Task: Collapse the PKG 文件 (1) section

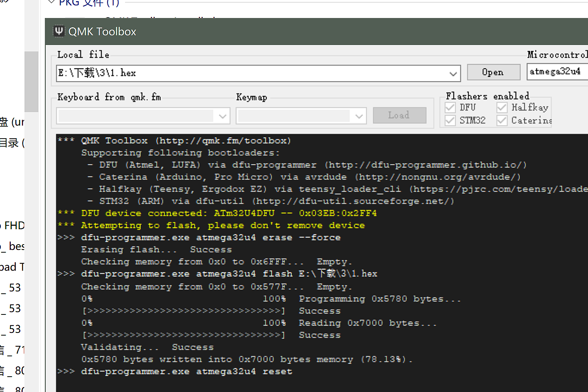Action: (52, 2)
